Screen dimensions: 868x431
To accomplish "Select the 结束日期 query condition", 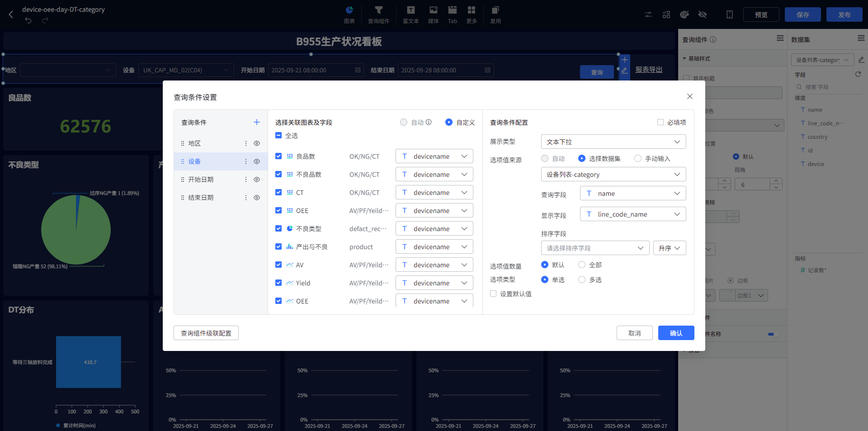I will click(x=221, y=198).
